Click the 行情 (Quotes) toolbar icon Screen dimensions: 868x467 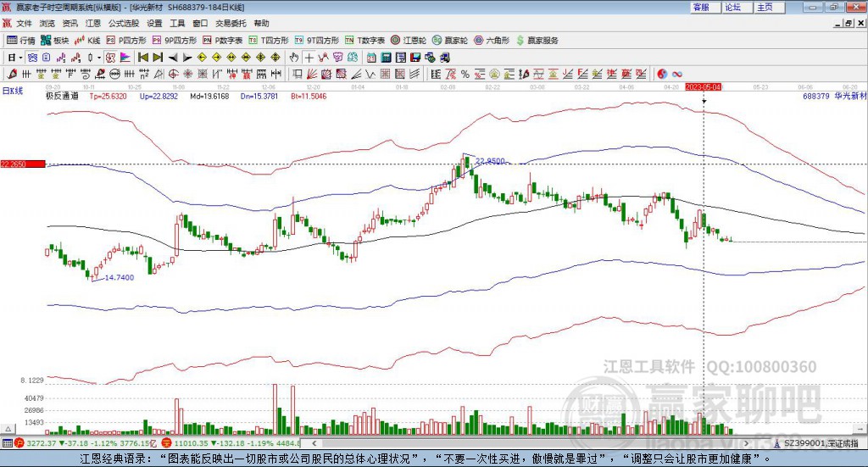(x=21, y=40)
